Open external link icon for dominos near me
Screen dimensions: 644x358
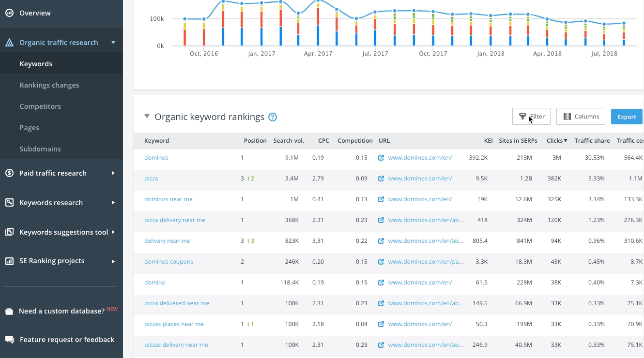tap(381, 199)
